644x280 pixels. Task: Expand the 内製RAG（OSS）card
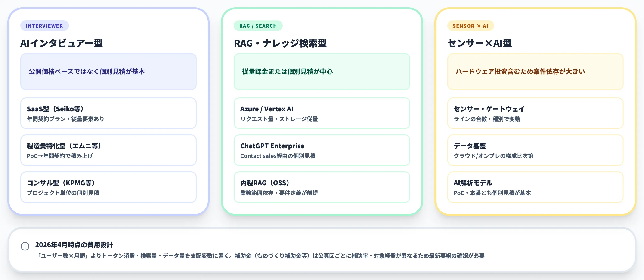[x=322, y=187]
